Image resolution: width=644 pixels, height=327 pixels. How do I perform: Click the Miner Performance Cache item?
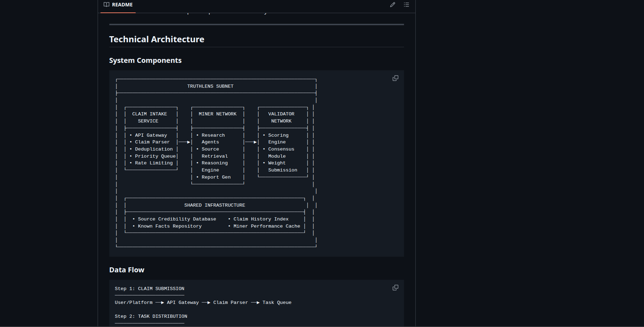click(267, 226)
